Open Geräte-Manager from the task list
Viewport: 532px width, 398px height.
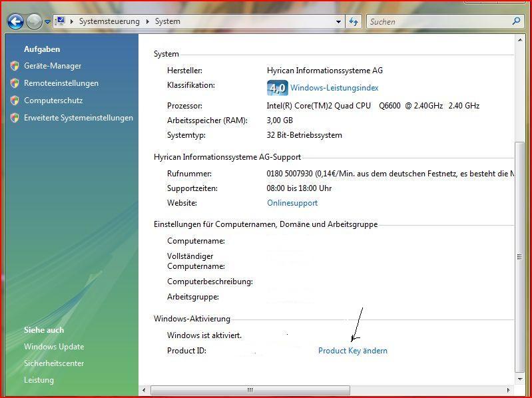coord(53,66)
